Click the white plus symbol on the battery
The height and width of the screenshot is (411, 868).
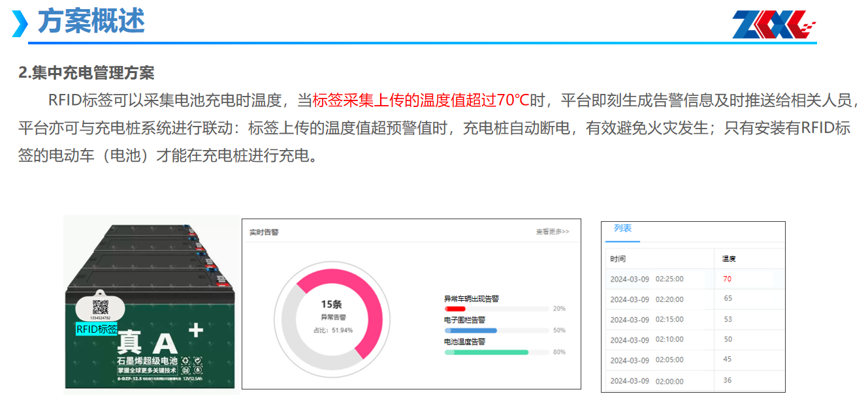click(x=195, y=331)
